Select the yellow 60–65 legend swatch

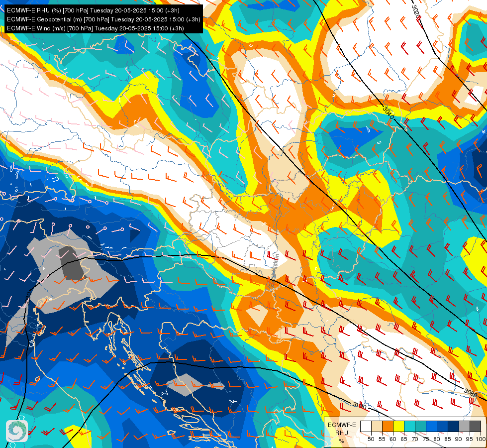[x=398, y=426]
